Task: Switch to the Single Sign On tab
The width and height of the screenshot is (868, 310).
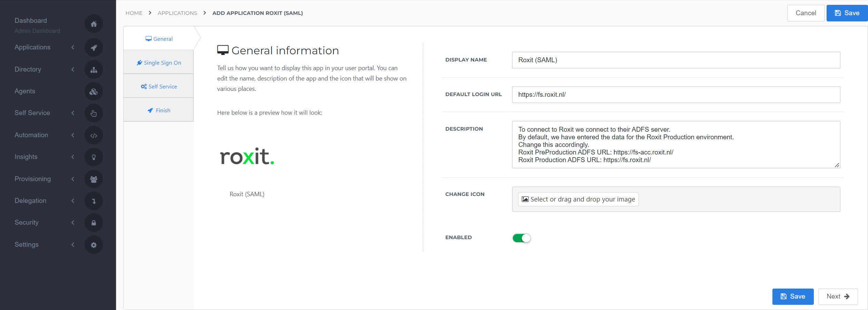Action: coord(159,63)
